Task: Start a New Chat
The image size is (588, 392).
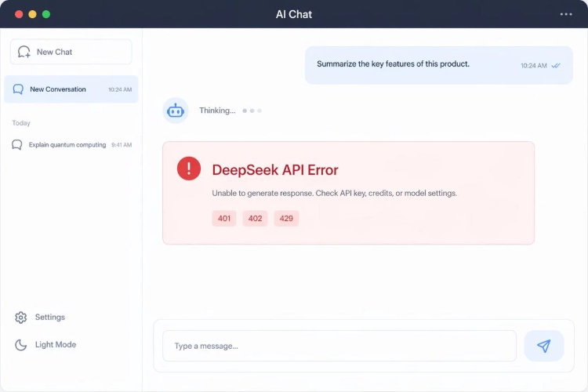Action: pos(71,52)
